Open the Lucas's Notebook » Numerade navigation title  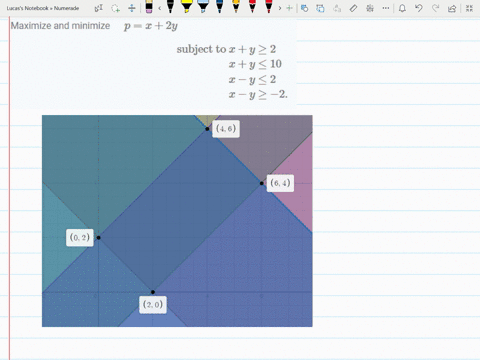43,8
